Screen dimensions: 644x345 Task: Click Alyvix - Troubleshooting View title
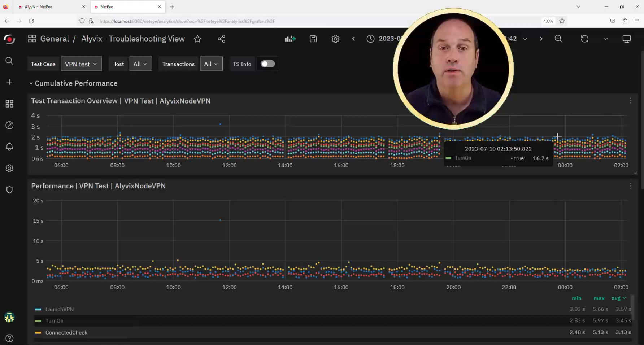(133, 39)
